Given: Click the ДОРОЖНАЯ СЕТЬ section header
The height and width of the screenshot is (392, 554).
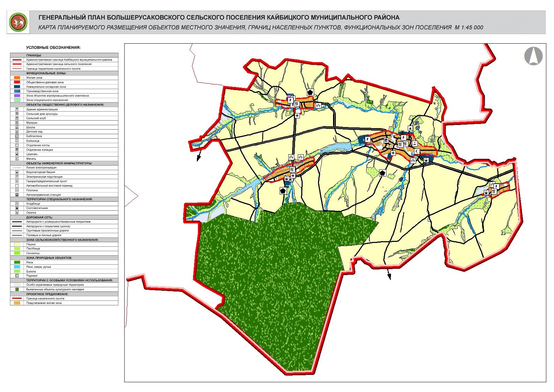Looking at the screenshot, I should 39,217.
